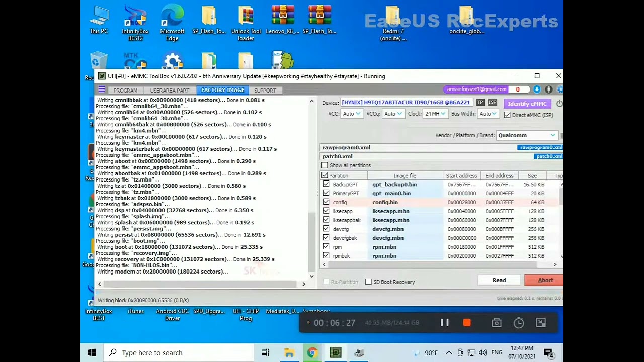Image resolution: width=644 pixels, height=362 pixels.
Task: Click the blue download icon beside the counter
Action: click(x=537, y=89)
